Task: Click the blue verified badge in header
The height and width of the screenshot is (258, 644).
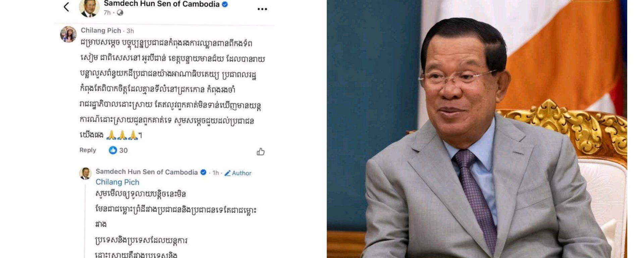Action: 225,4
